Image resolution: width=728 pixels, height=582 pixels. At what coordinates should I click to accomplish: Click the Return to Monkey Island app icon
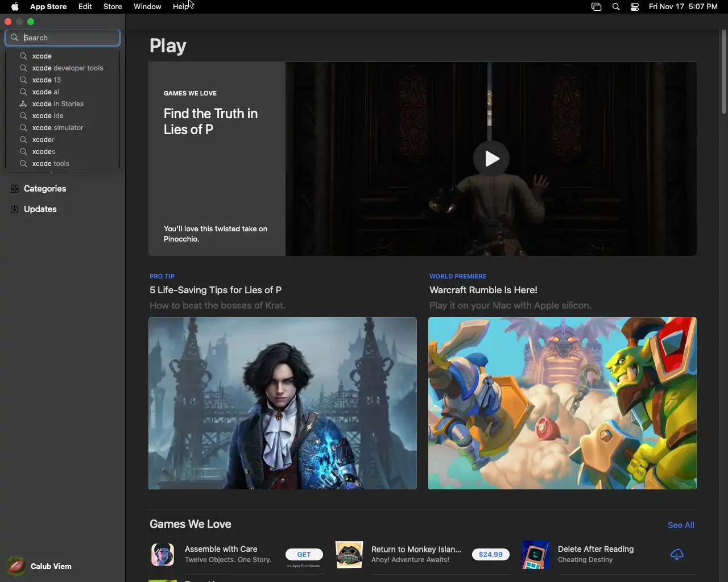(349, 555)
